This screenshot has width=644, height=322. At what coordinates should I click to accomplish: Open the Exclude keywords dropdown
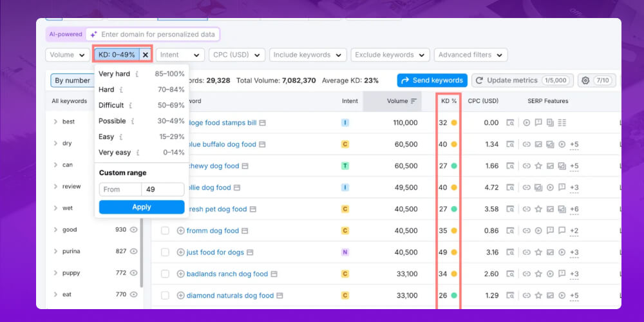pos(390,55)
